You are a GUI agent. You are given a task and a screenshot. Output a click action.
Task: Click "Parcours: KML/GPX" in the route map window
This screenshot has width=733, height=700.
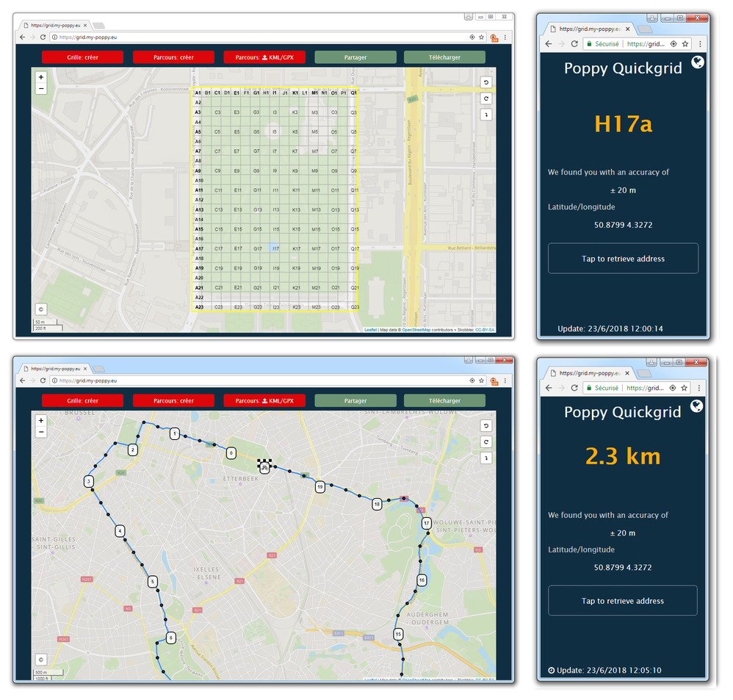264,401
